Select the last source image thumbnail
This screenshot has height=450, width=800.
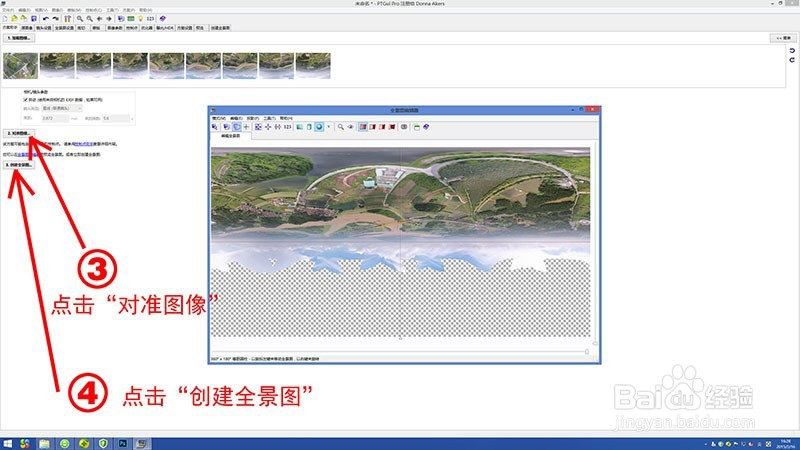click(x=313, y=66)
